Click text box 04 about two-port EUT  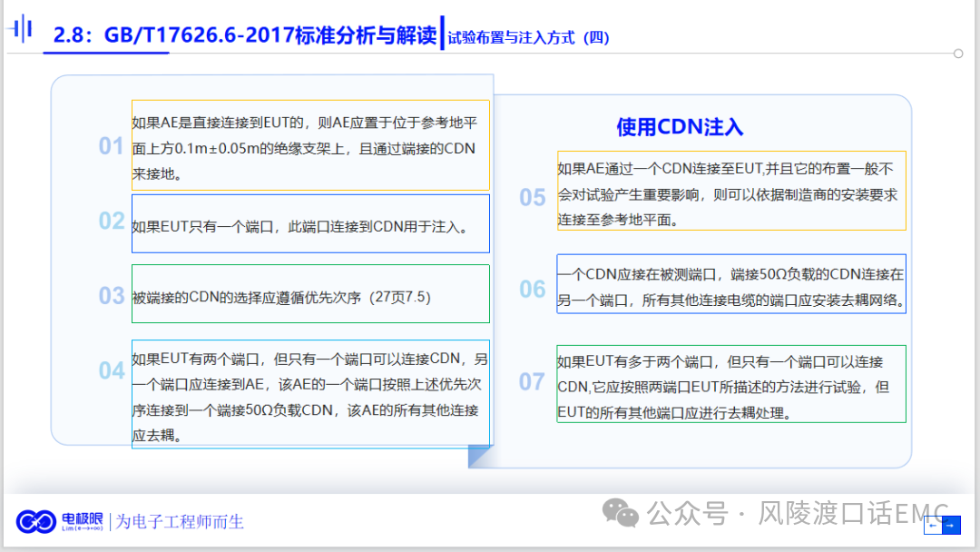310,393
